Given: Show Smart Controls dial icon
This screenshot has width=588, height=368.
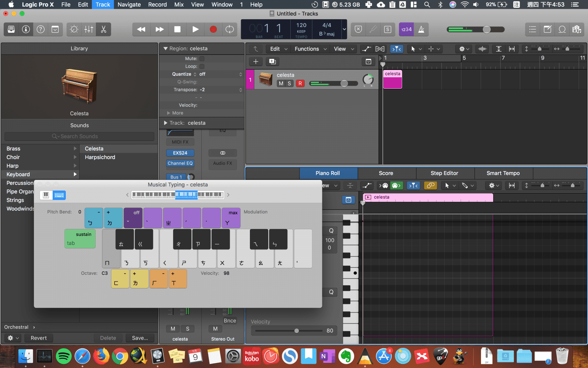Looking at the screenshot, I should 74,29.
